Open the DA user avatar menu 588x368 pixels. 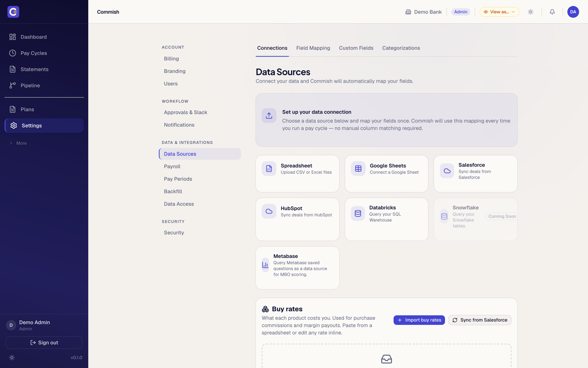tap(573, 12)
